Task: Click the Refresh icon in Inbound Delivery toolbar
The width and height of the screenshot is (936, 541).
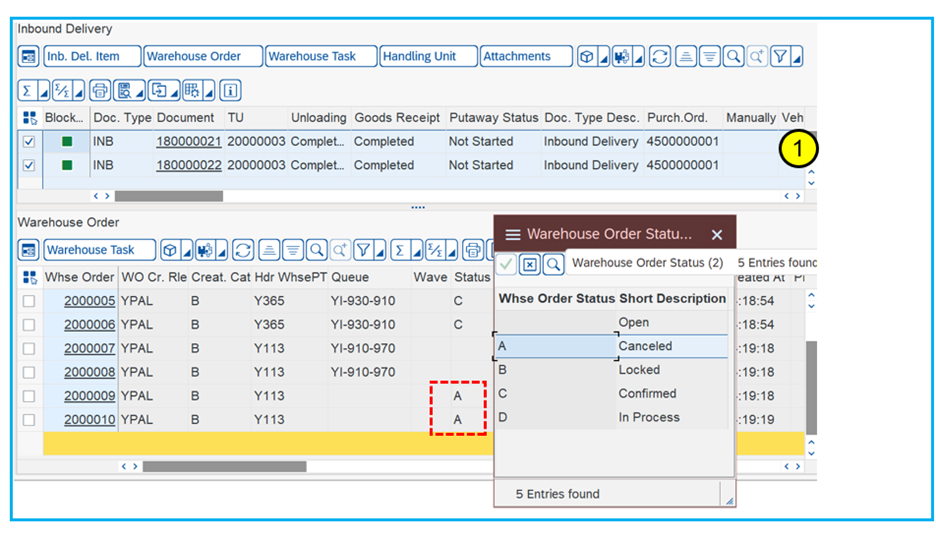Action: [660, 57]
